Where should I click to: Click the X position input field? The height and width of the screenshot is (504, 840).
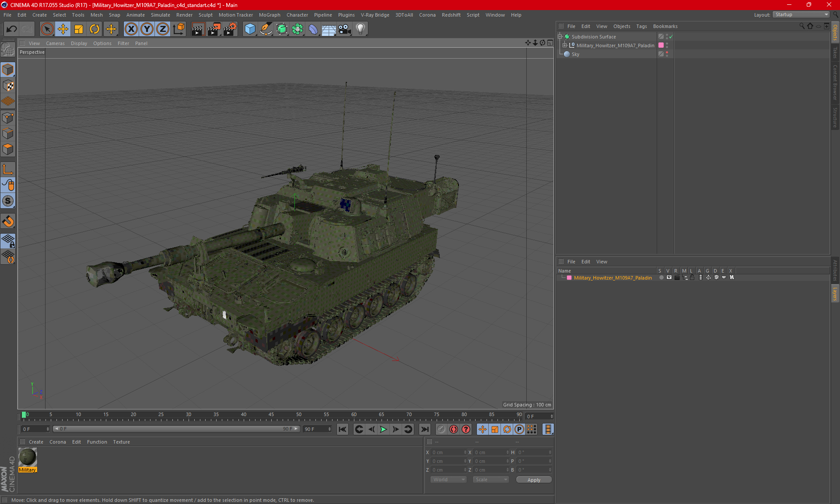coord(449,452)
